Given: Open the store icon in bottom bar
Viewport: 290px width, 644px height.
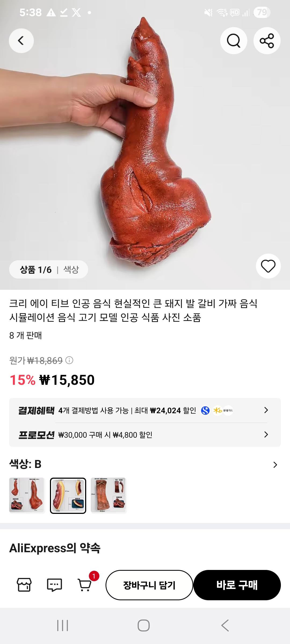Looking at the screenshot, I should 24,585.
